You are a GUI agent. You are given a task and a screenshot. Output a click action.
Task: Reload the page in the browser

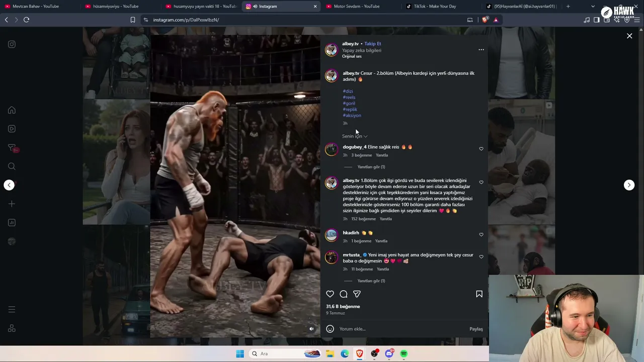coord(26,20)
